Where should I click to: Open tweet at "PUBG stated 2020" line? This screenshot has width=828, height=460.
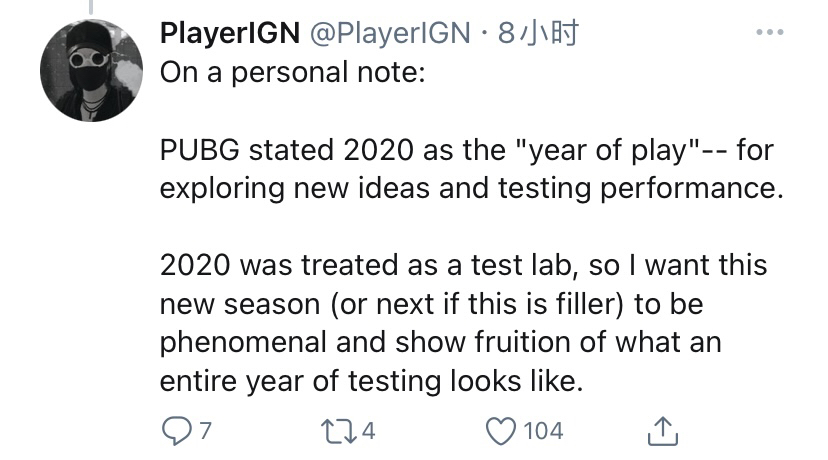467,151
